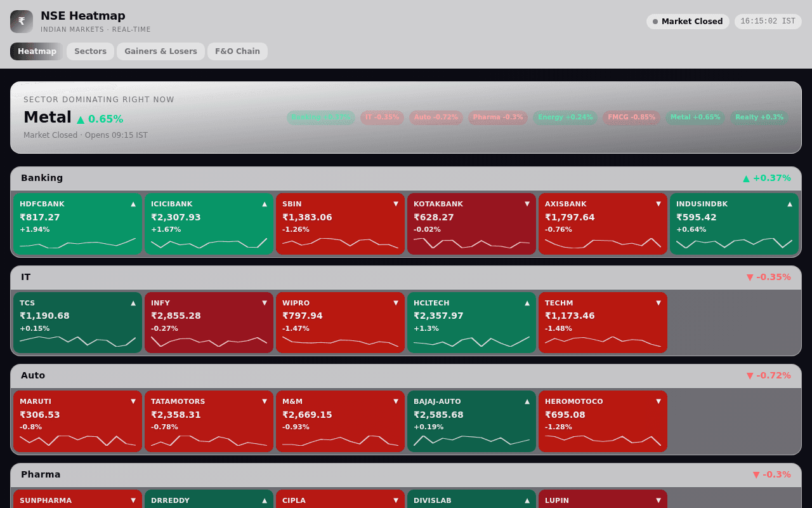The width and height of the screenshot is (812, 508).
Task: Click the up arrow icon on the HDFCBANK tile
Action: 133,204
